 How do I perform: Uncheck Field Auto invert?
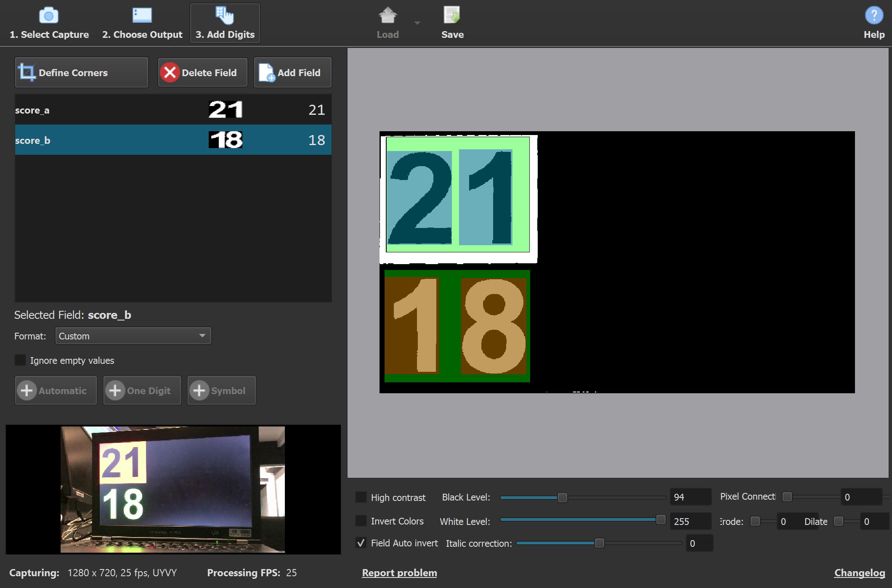(x=361, y=543)
